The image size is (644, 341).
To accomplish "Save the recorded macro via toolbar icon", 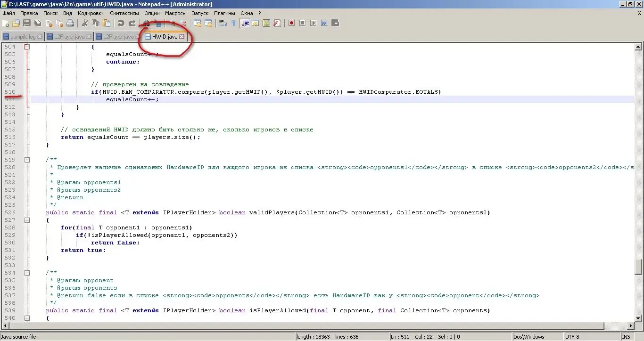I will pos(335,23).
